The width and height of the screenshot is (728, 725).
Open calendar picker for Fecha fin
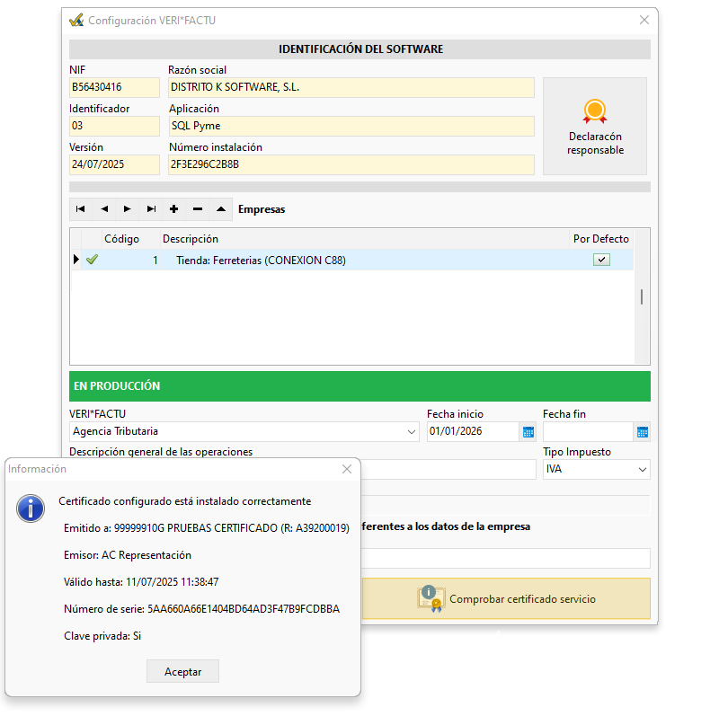coord(642,432)
